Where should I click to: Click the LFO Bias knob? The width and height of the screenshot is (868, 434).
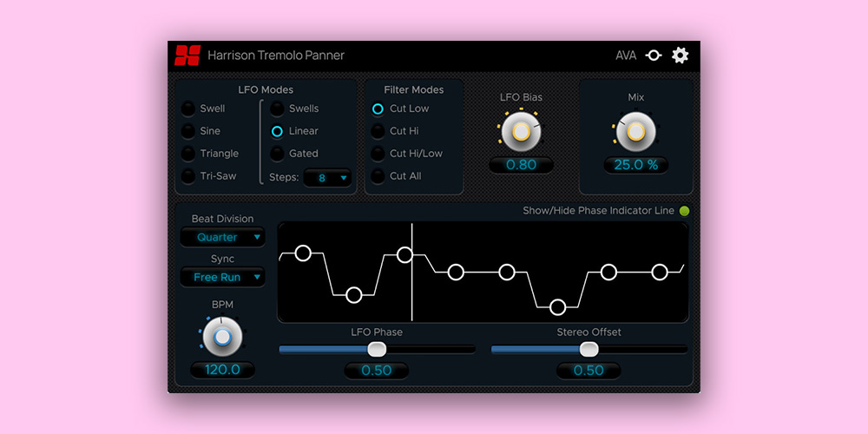(521, 131)
